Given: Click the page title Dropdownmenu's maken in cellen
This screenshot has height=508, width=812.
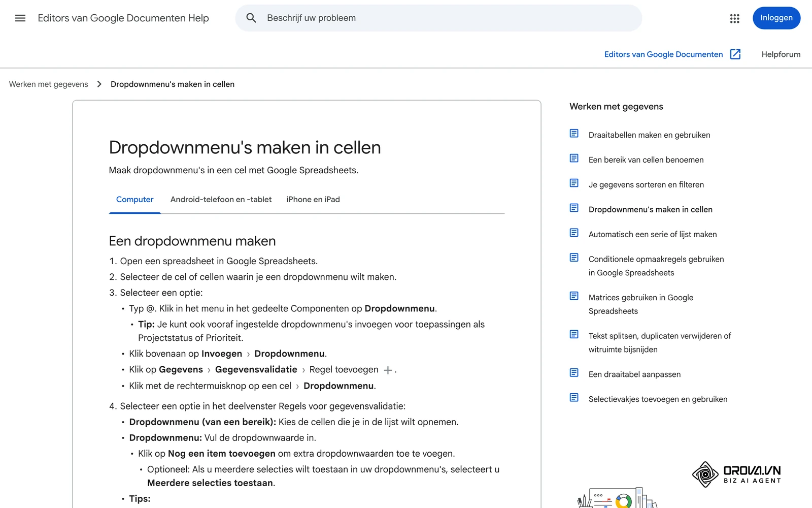Looking at the screenshot, I should tap(245, 147).
